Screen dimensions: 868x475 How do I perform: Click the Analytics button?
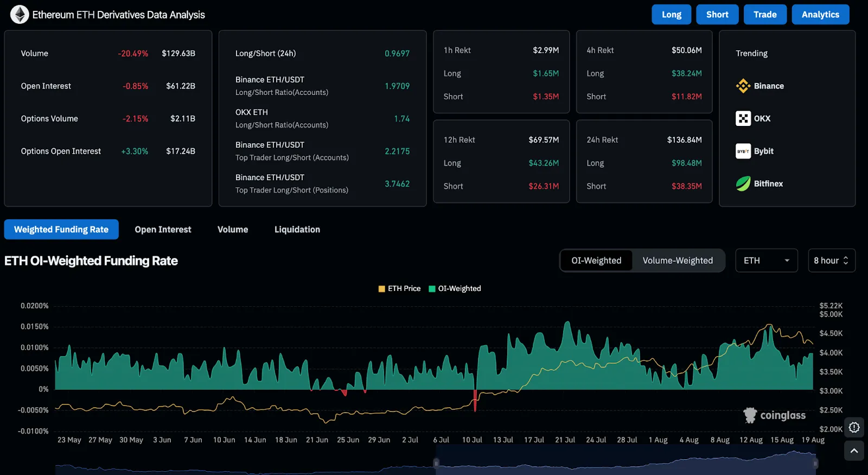(x=820, y=15)
